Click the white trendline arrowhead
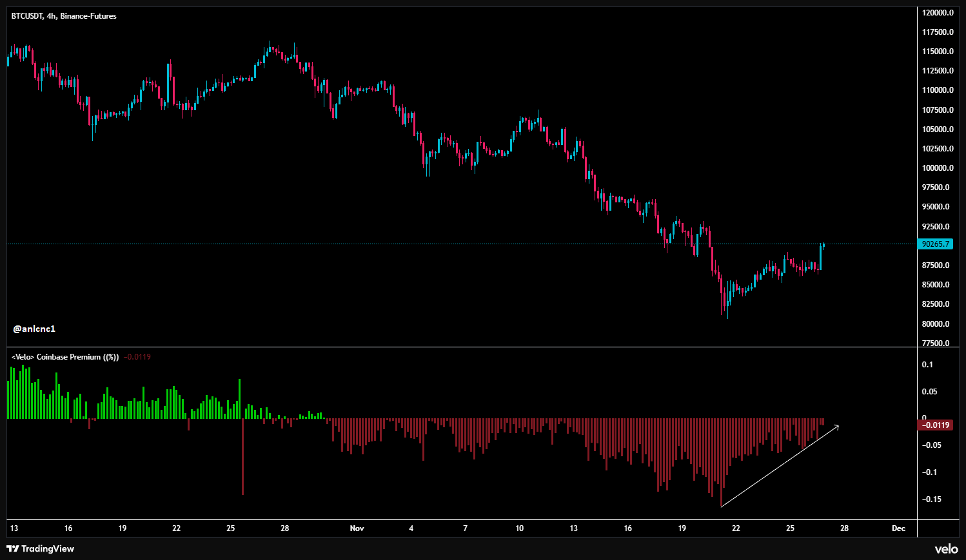 836,426
